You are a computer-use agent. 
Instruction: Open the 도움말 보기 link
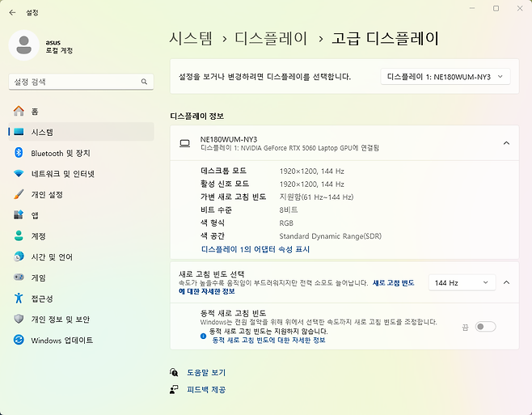206,373
